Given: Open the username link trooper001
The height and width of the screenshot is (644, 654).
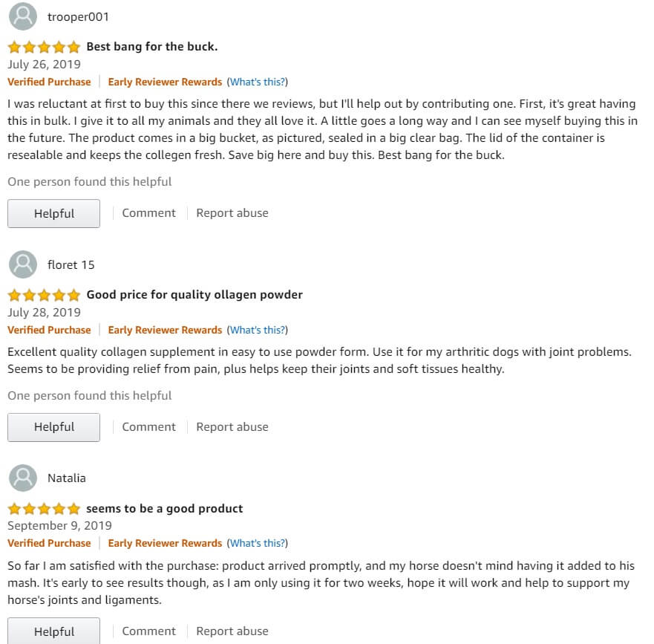Looking at the screenshot, I should coord(78,16).
